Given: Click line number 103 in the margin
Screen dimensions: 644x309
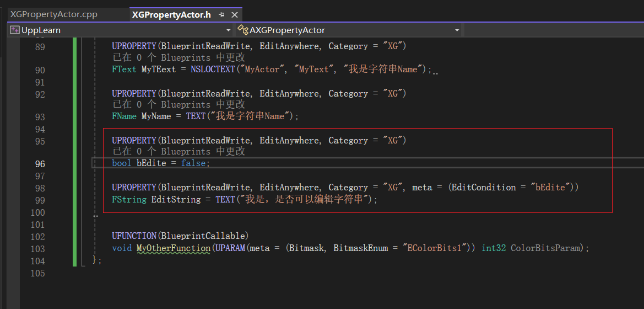Looking at the screenshot, I should 38,248.
